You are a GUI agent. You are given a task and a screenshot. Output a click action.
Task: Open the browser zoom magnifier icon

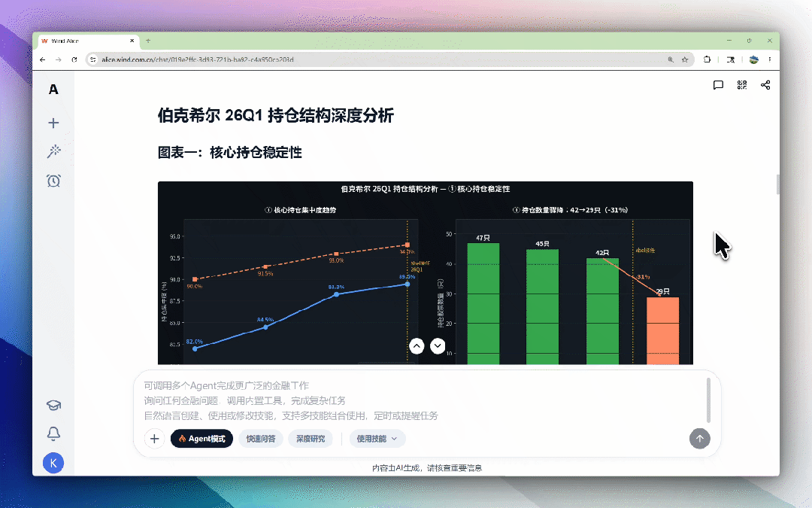[671, 59]
